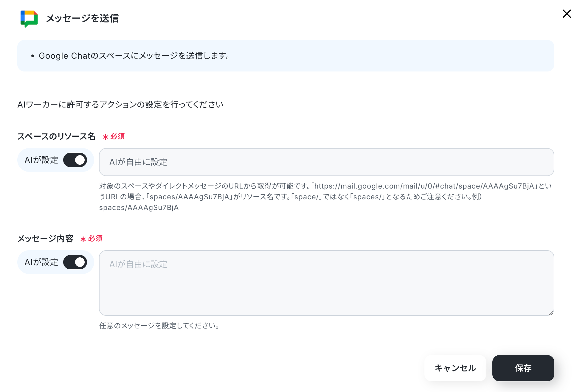Click the 任意のメッセージを設定してください hint
The width and height of the screenshot is (577, 392).
160,326
